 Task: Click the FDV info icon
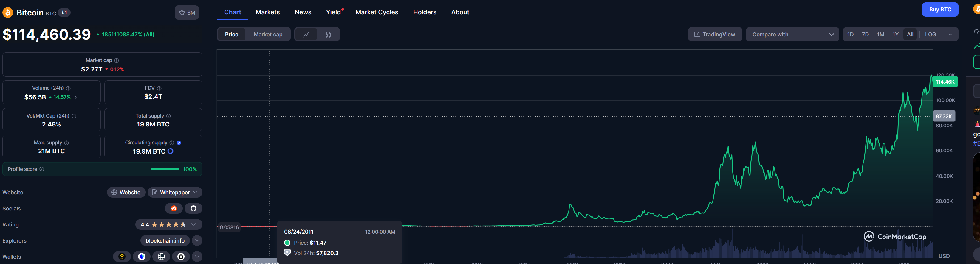(x=160, y=88)
